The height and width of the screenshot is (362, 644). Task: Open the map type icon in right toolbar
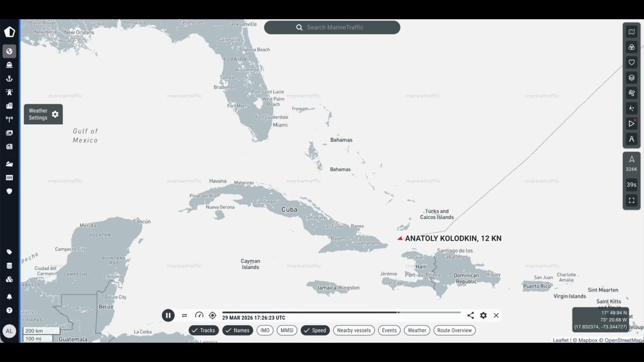coord(631,32)
